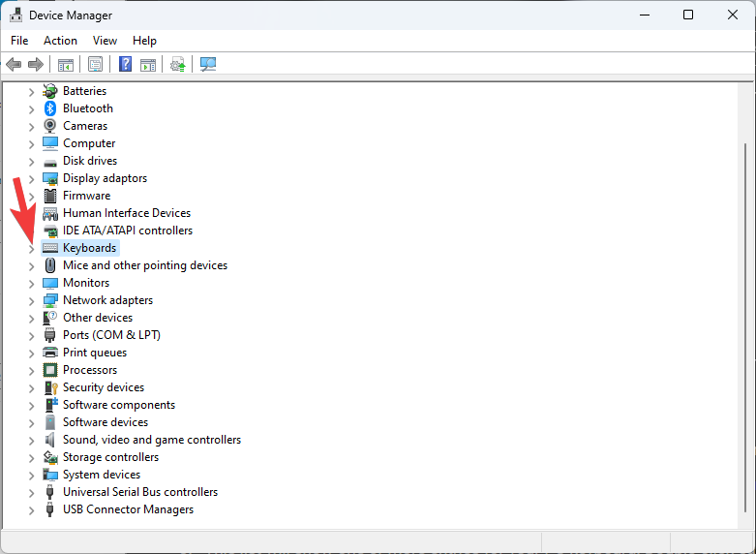The height and width of the screenshot is (554, 756).
Task: Expand the Processors category chevron
Action: tap(31, 371)
